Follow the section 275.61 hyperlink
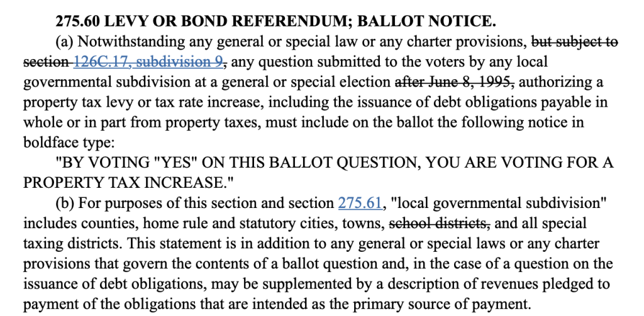644x316 pixels. 361,203
